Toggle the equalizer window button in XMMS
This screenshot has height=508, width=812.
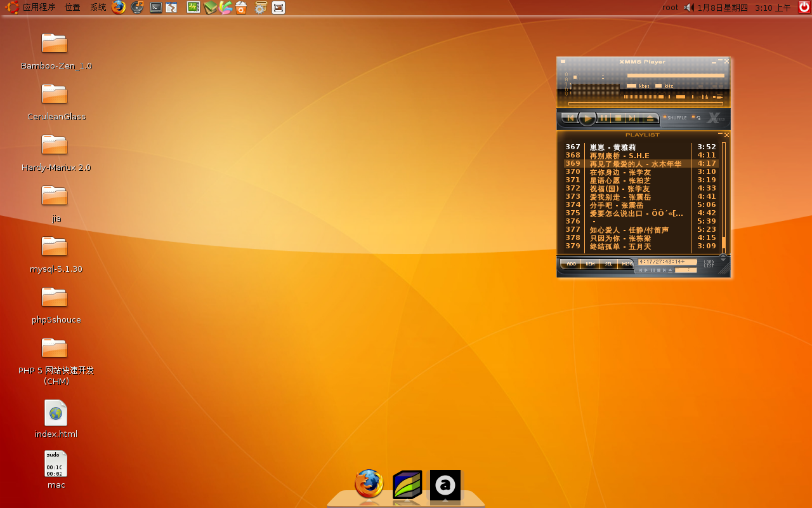[x=704, y=97]
